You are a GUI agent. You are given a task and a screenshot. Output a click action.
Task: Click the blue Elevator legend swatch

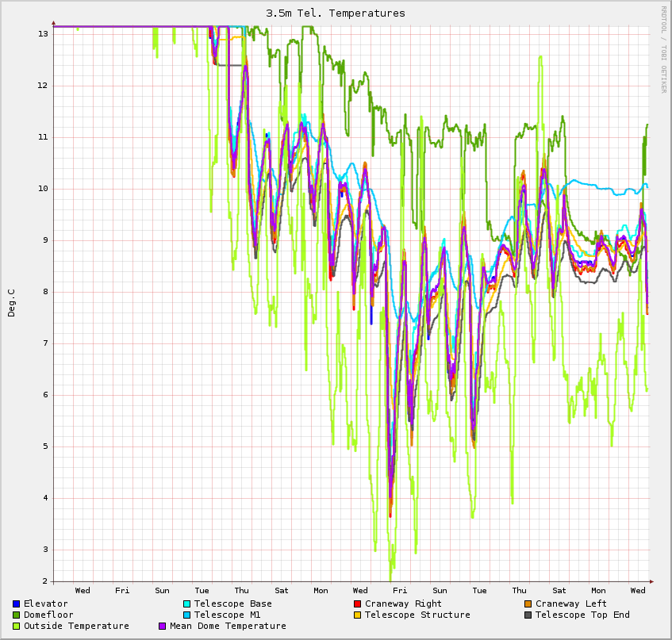(16, 604)
